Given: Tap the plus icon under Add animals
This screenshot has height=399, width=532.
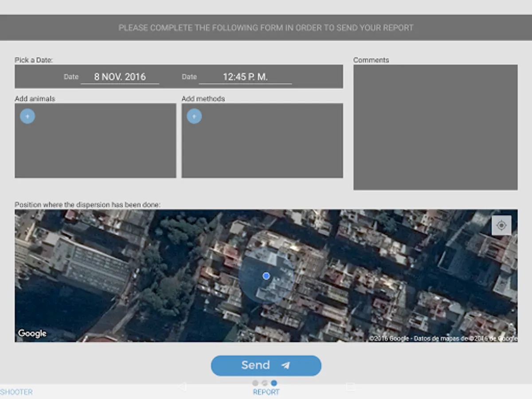Looking at the screenshot, I should pos(27,116).
